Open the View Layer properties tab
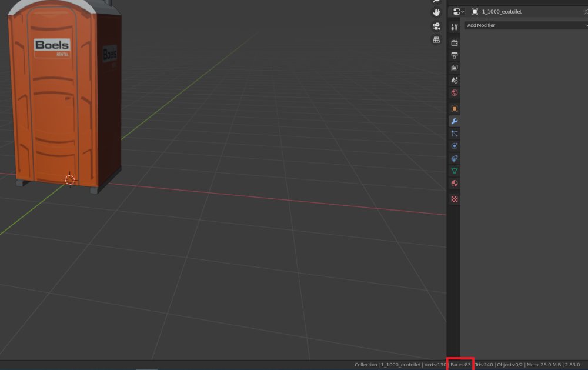588x370 pixels. pos(455,68)
